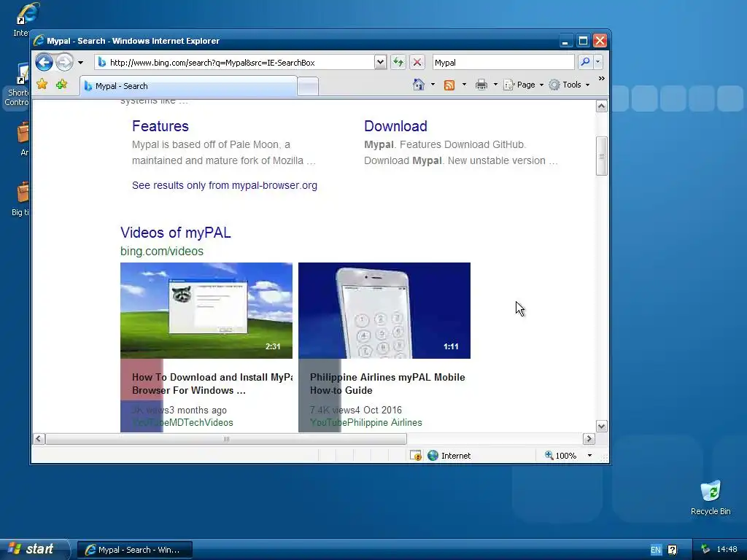Image resolution: width=747 pixels, height=560 pixels.
Task: Click the vertical scrollbar down arrow
Action: tap(601, 426)
